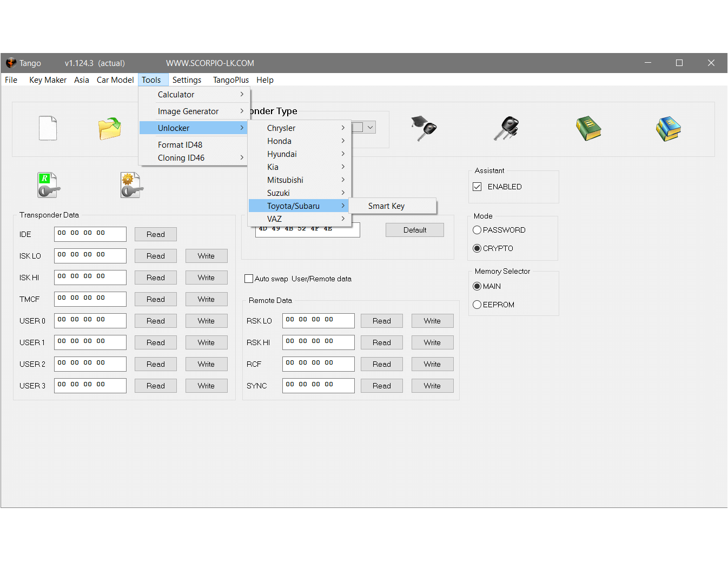Click the black car keys icon

pos(507,128)
